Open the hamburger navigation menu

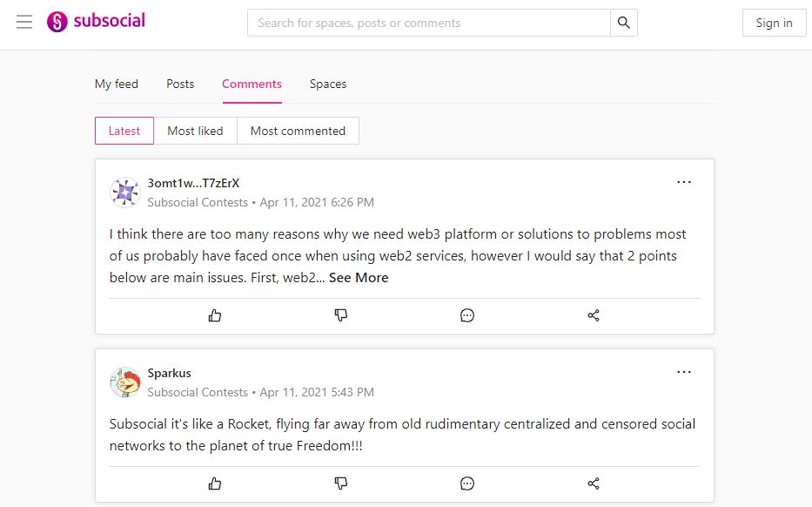pyautogui.click(x=24, y=22)
